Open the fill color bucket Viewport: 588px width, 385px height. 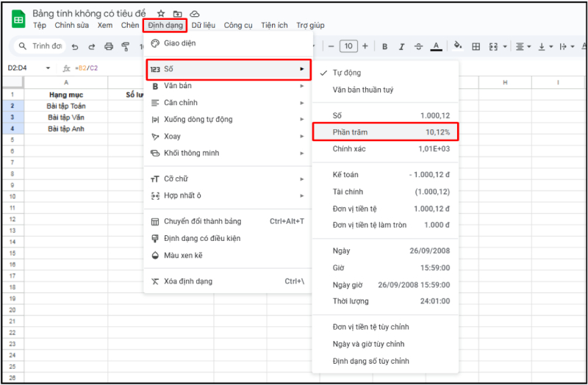[x=457, y=46]
